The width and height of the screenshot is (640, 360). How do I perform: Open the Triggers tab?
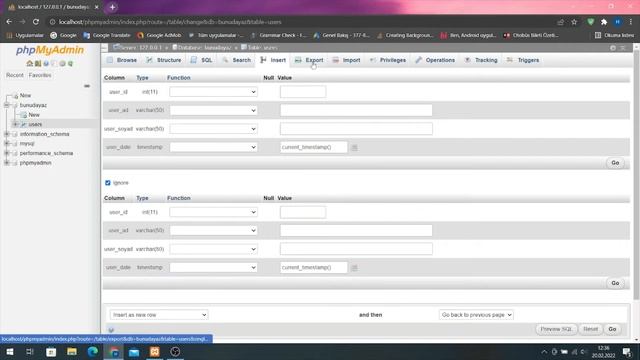[523, 60]
